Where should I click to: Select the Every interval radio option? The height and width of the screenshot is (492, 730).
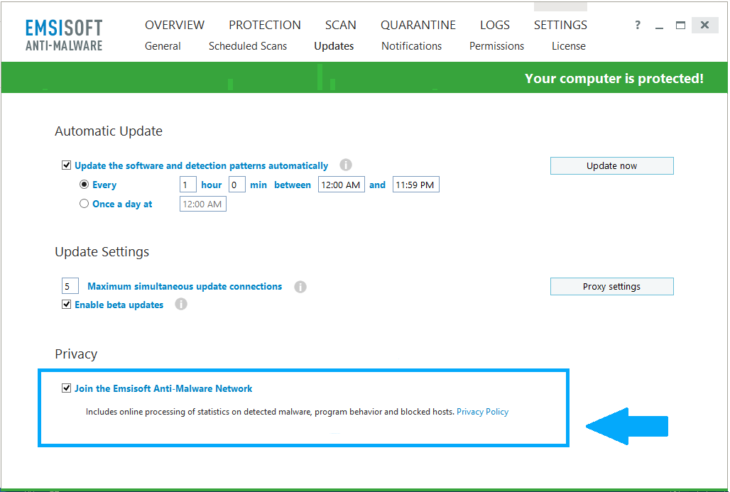pyautogui.click(x=84, y=185)
